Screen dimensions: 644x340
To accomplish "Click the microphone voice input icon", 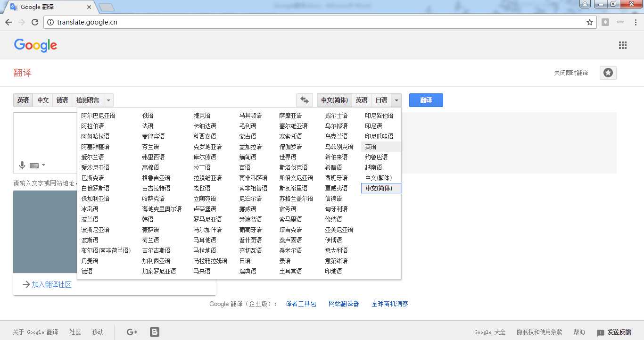I will tap(22, 165).
